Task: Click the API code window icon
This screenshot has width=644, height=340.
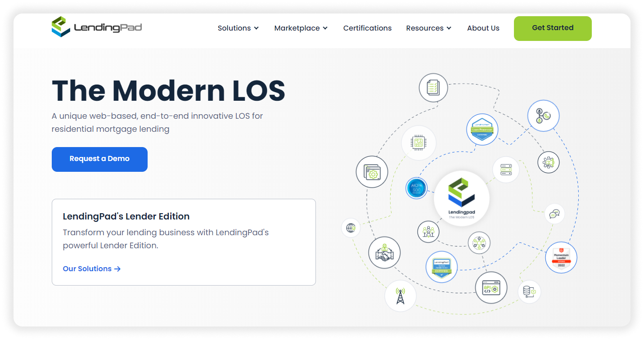Action: 491,287
